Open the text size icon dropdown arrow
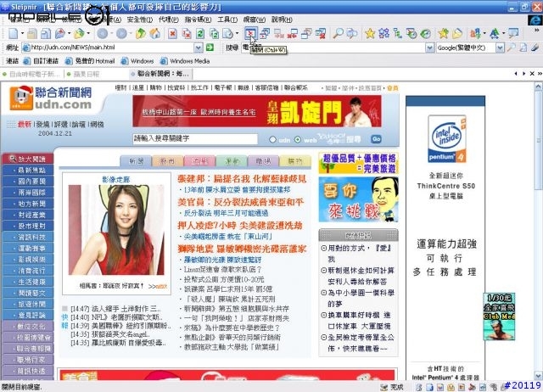The image size is (543, 392). coord(503,34)
